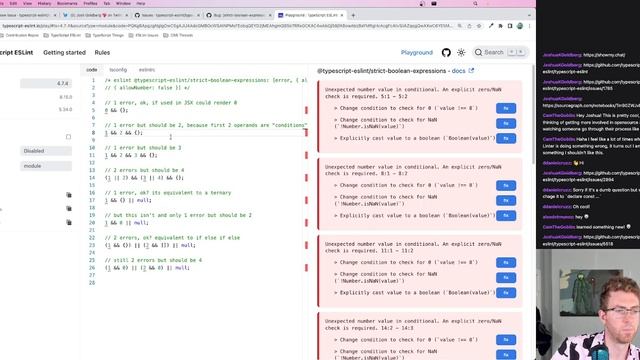Click the browser address bar URL

[x=227, y=26]
